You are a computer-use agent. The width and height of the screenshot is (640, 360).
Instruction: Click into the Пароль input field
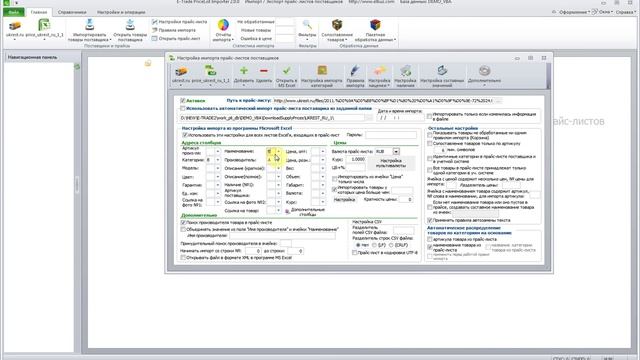pyautogui.click(x=391, y=135)
